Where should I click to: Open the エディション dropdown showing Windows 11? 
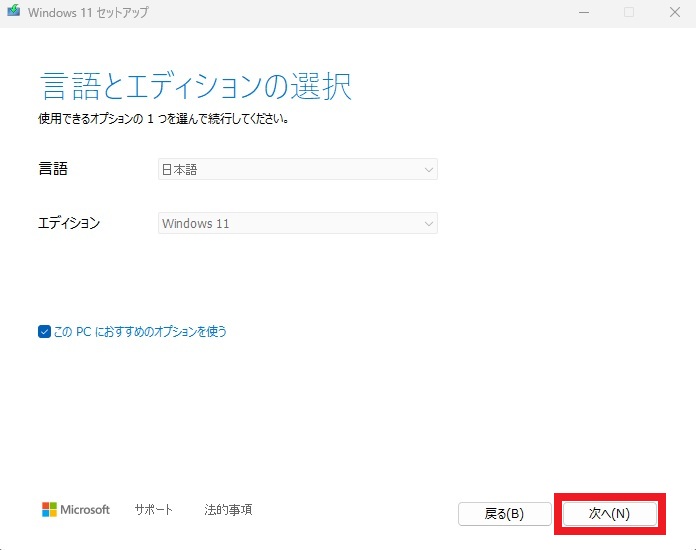[298, 223]
